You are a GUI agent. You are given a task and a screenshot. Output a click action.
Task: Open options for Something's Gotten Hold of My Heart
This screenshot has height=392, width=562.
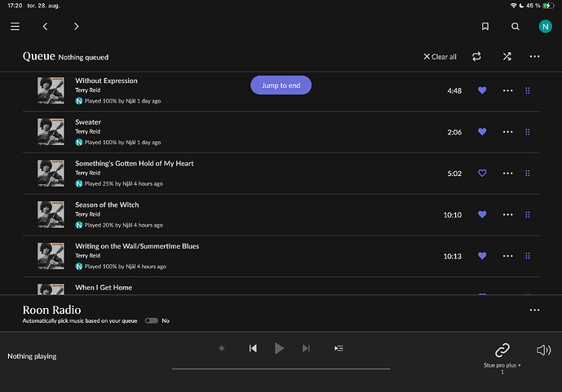[507, 174]
